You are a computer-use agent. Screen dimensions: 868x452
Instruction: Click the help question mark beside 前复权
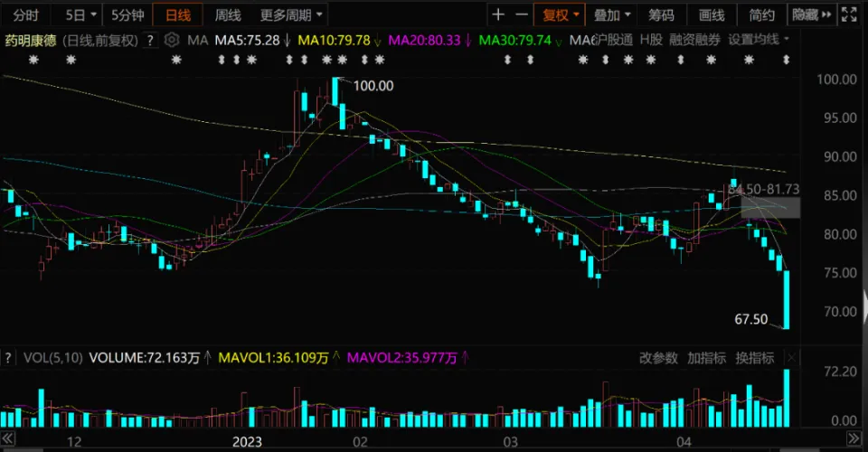pyautogui.click(x=149, y=41)
